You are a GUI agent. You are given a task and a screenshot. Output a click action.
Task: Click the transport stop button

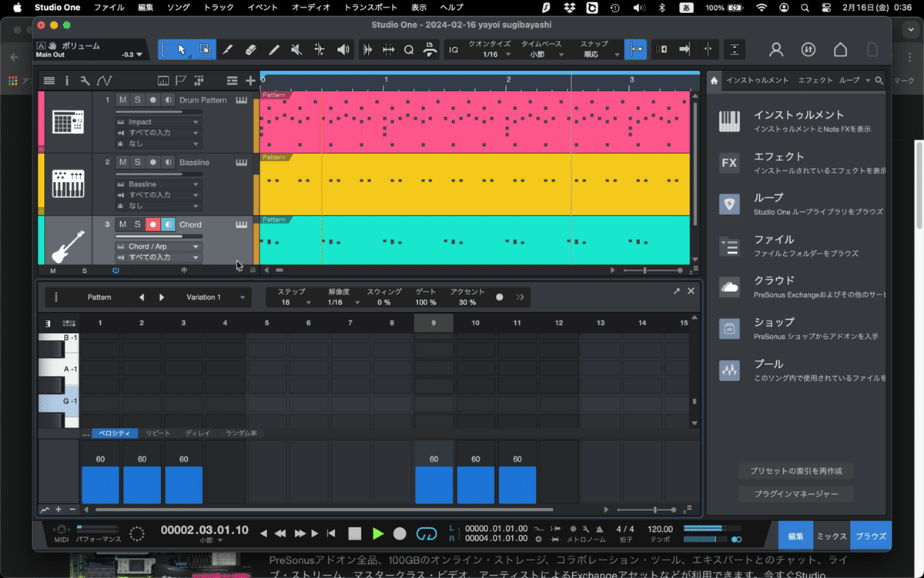(354, 533)
